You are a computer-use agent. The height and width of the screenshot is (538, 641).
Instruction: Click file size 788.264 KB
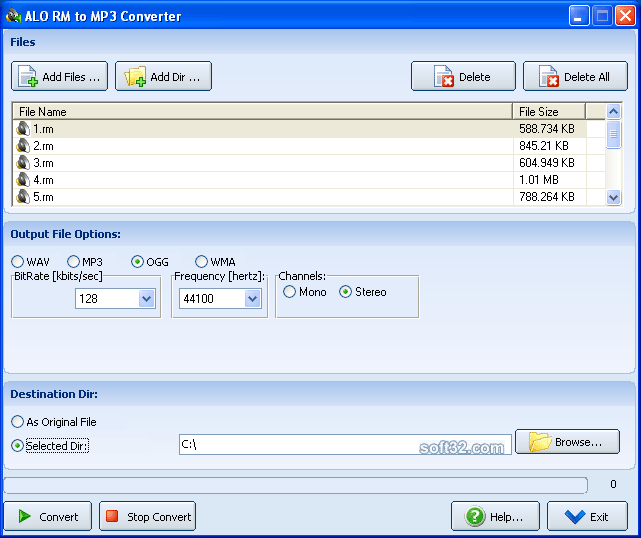coord(547,197)
